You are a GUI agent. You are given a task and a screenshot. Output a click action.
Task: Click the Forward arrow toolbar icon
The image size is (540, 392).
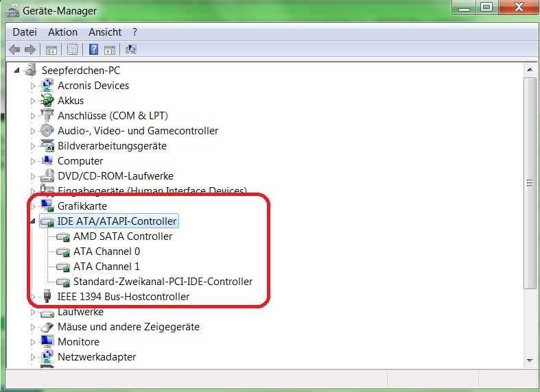[30, 50]
